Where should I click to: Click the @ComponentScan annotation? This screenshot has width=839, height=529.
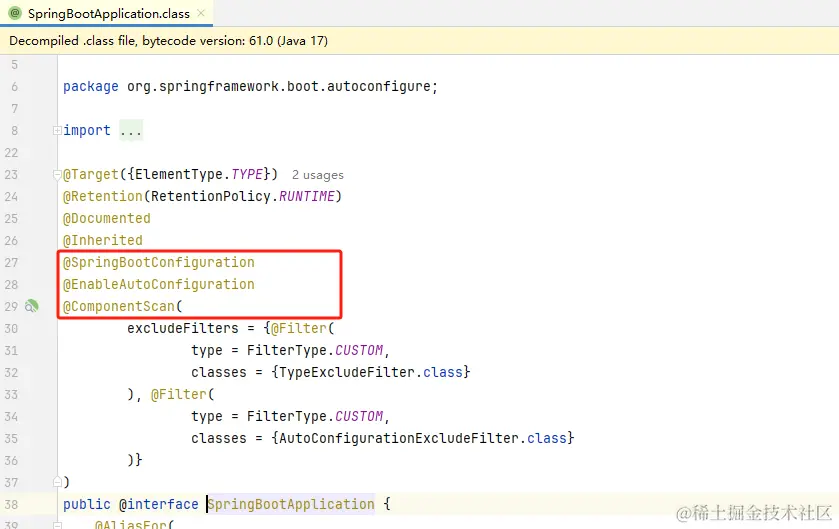(119, 306)
